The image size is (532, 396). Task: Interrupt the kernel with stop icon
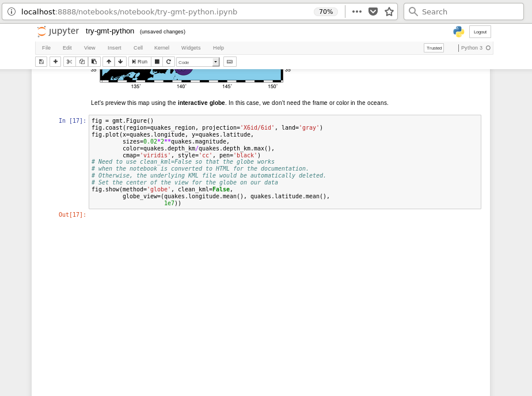coord(157,62)
